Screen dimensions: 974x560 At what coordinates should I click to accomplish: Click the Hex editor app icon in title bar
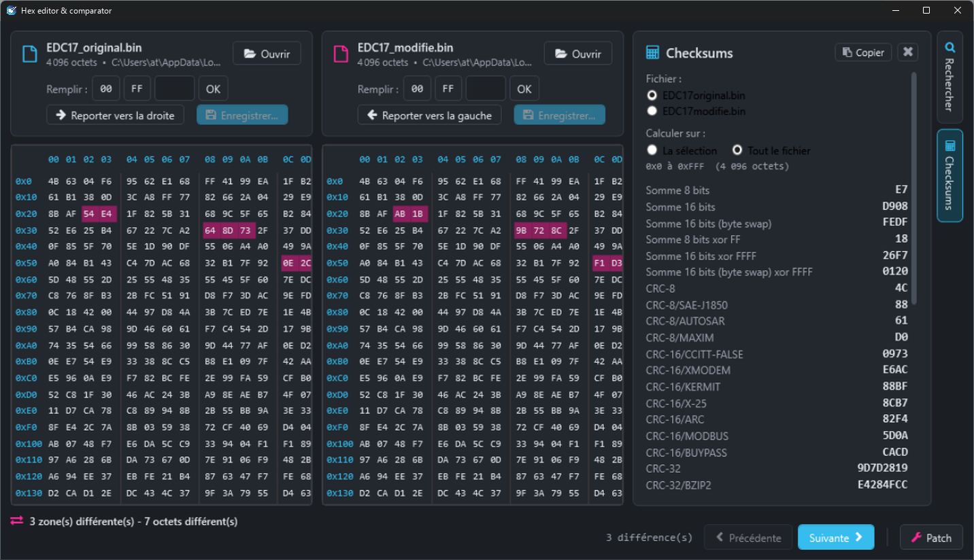point(11,10)
